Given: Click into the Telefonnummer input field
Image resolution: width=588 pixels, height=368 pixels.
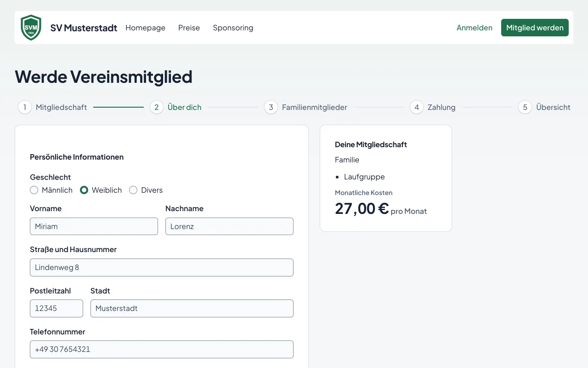Looking at the screenshot, I should point(162,349).
